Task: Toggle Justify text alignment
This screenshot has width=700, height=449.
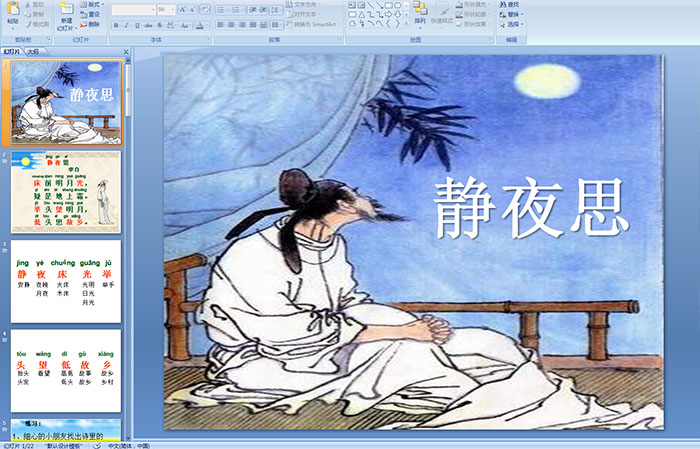Action: 253,25
